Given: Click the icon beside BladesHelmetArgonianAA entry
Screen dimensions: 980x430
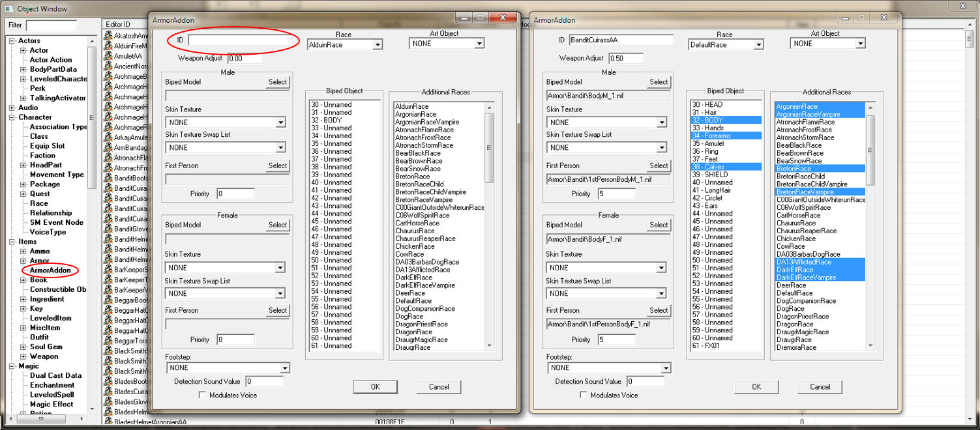Looking at the screenshot, I should 109,422.
